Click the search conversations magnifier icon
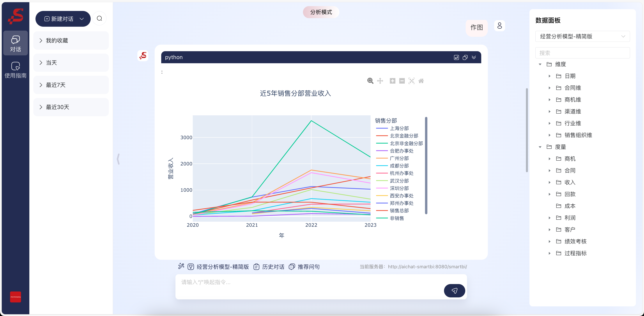The width and height of the screenshot is (644, 316). tap(99, 18)
